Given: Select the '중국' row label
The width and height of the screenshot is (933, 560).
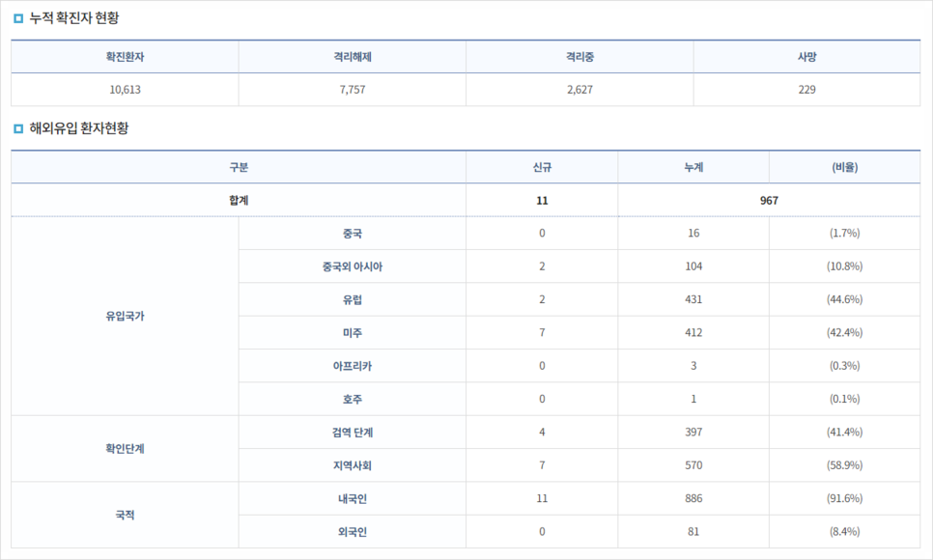Looking at the screenshot, I should [353, 234].
